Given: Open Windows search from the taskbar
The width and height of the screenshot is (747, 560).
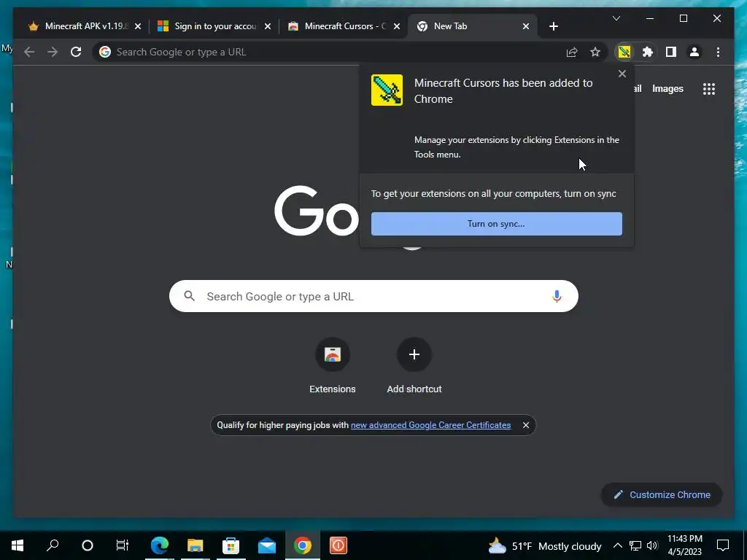Looking at the screenshot, I should tap(53, 545).
